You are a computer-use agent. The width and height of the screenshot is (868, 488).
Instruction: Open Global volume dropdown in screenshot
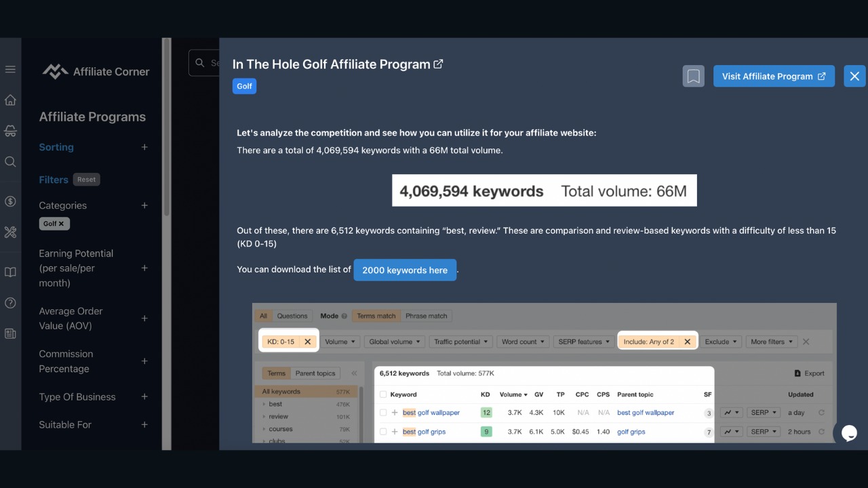[x=395, y=342]
